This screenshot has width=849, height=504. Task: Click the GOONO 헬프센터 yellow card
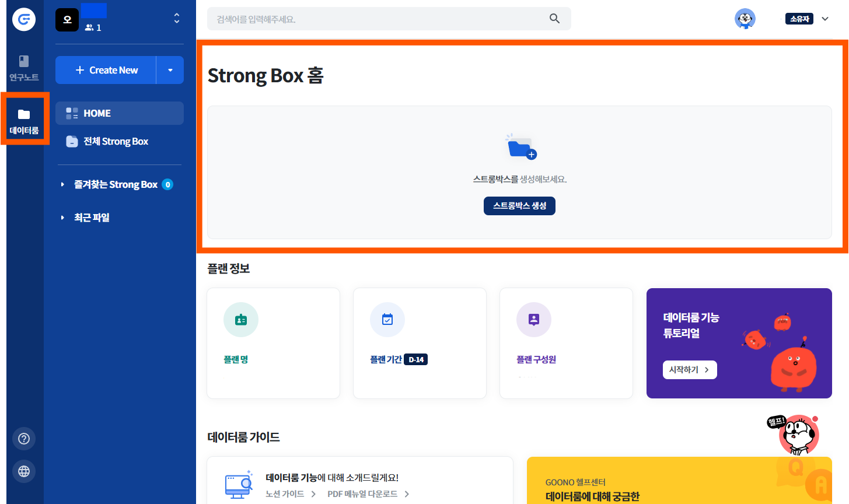679,481
